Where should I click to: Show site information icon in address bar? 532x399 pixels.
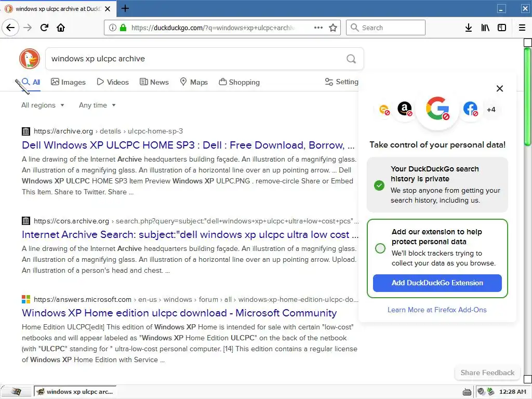click(113, 28)
